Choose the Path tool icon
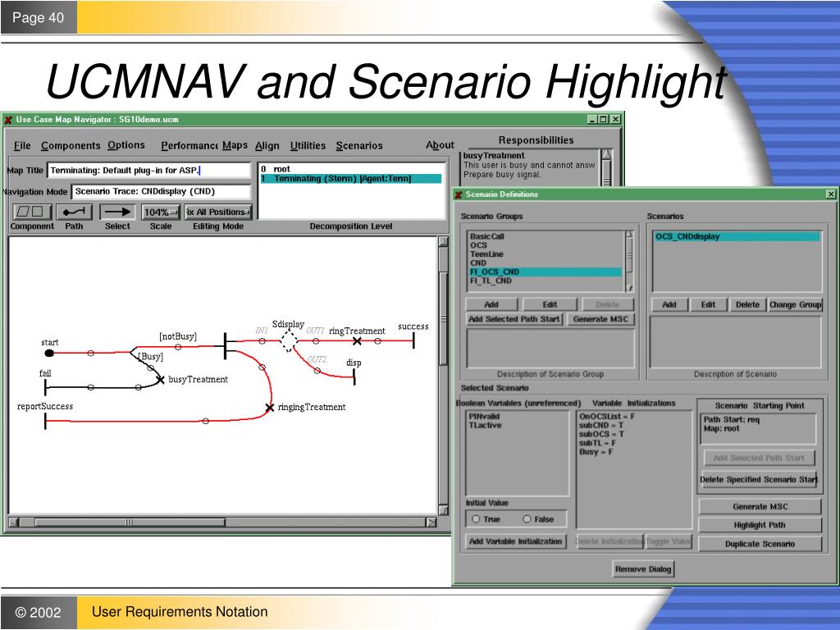This screenshot has width=840, height=630. click(74, 212)
